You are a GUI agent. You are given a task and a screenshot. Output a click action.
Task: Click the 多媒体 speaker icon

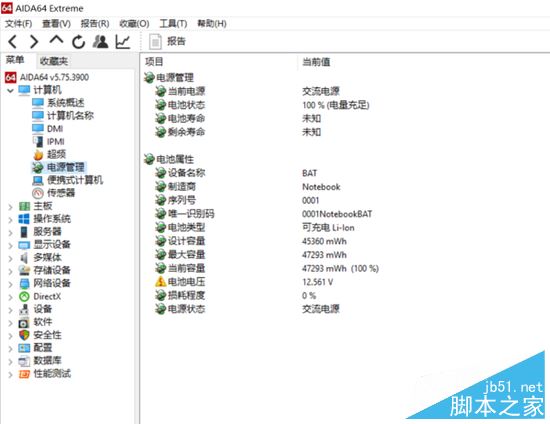tap(24, 258)
